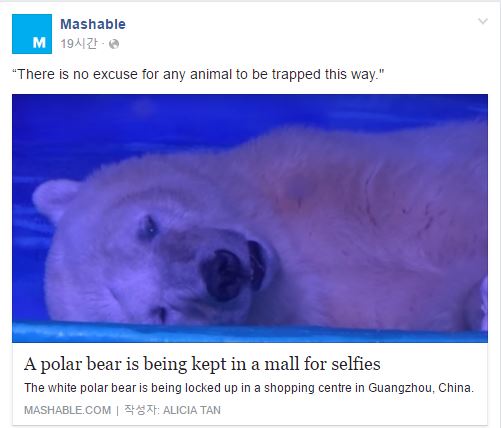Click the globe public privacy icon
This screenshot has width=501, height=428.
[x=114, y=44]
